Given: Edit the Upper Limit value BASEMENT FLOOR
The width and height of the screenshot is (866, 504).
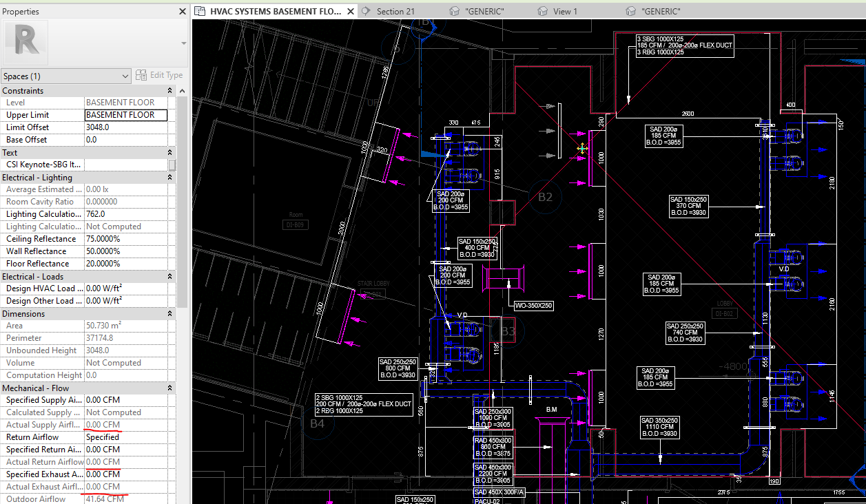Looking at the screenshot, I should (126, 114).
